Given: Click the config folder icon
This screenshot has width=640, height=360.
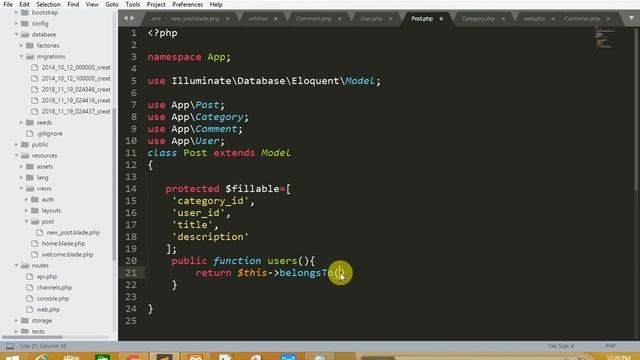Looking at the screenshot, I should tap(25, 24).
